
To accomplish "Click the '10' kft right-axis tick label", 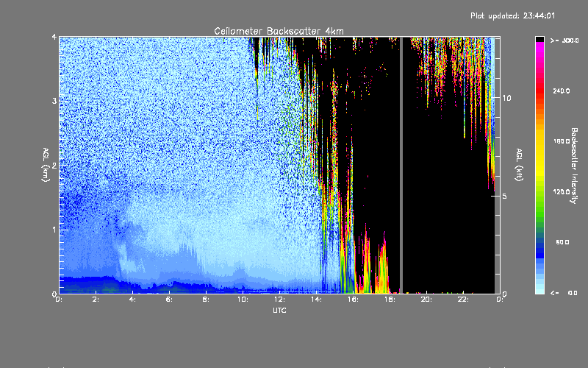I will (506, 99).
